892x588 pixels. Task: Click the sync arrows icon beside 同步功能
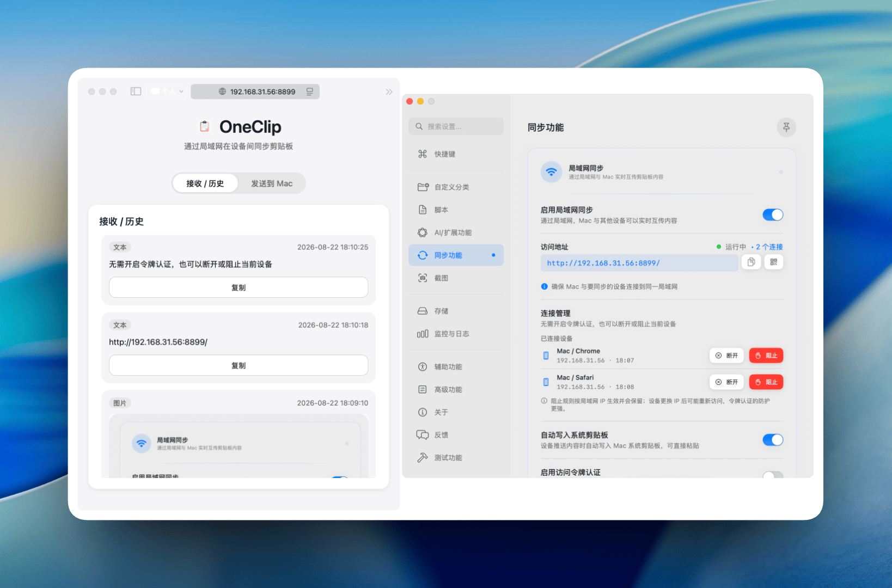click(x=423, y=255)
